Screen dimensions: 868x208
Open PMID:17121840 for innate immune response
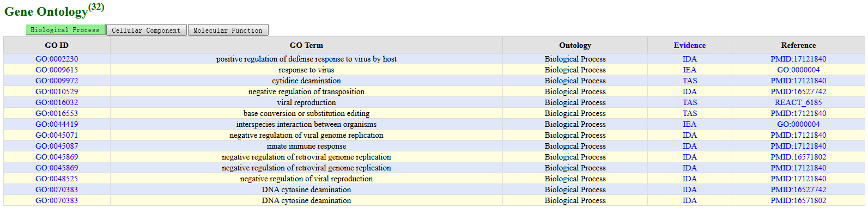point(798,146)
